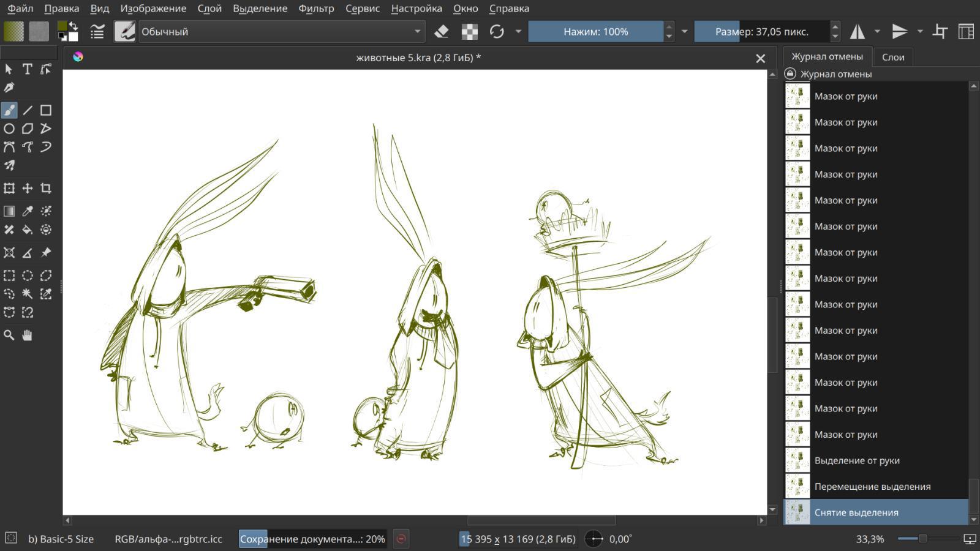Toggle eraser mode in top toolbar
Screen dimensions: 980x551
coord(441,31)
